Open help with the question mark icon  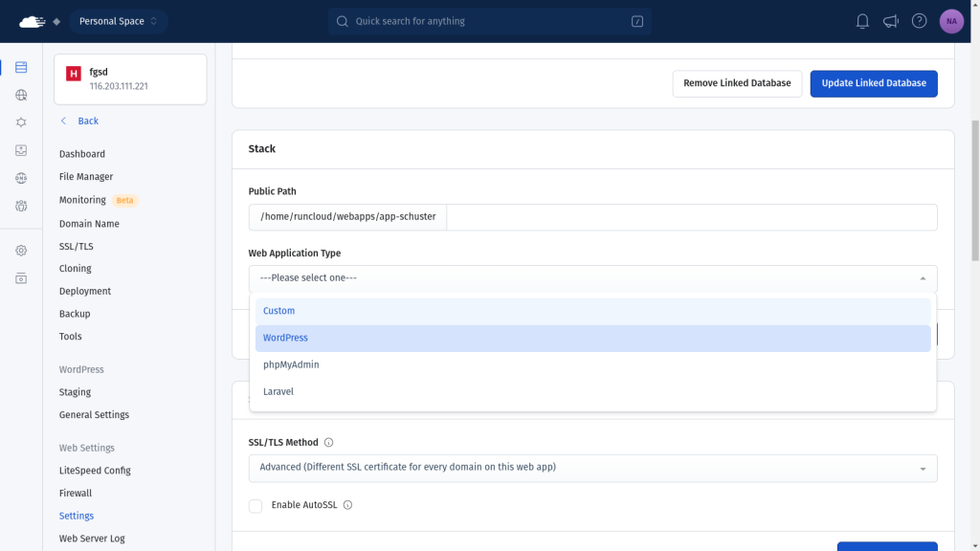click(920, 21)
